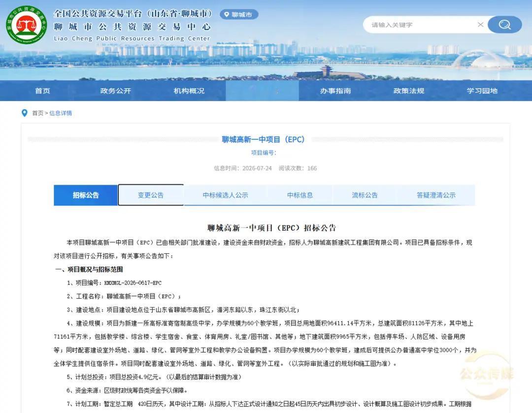Open the 首页 navigation menu item
This screenshot has width=532, height=413.
pos(42,91)
